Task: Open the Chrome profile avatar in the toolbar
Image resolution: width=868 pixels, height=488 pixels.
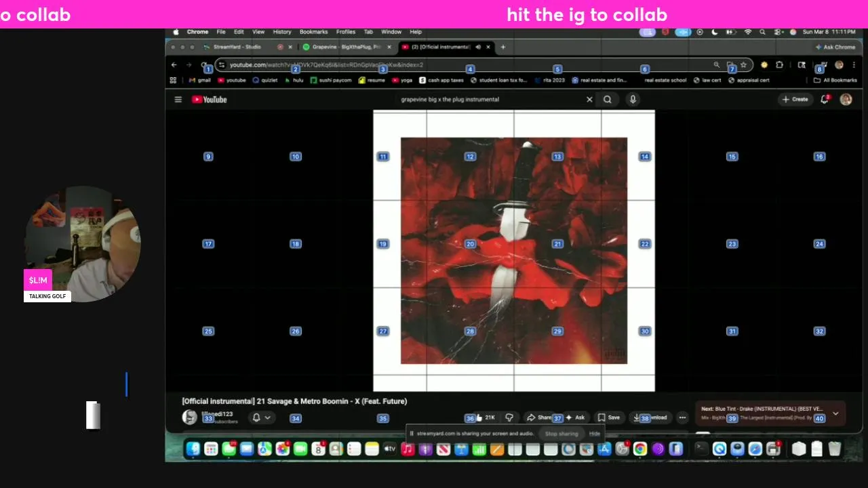Action: tap(839, 65)
